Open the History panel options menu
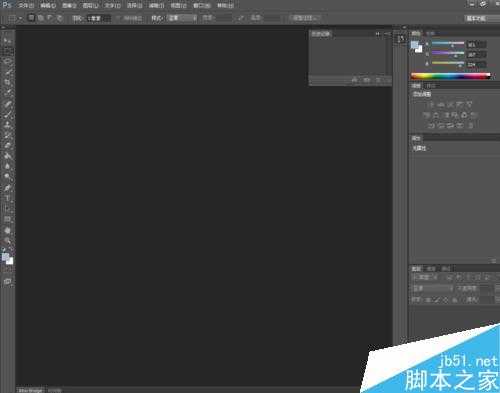The width and height of the screenshot is (500, 393). tap(387, 34)
